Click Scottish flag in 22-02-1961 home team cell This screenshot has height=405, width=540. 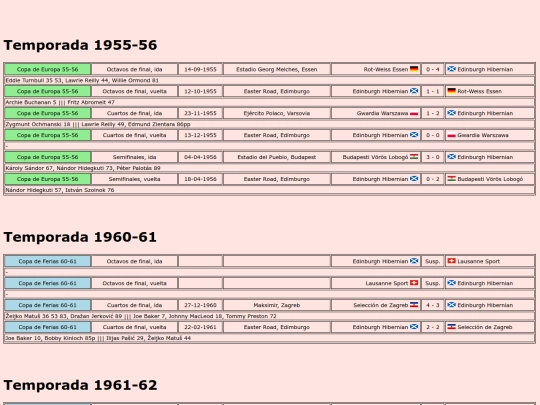414,327
